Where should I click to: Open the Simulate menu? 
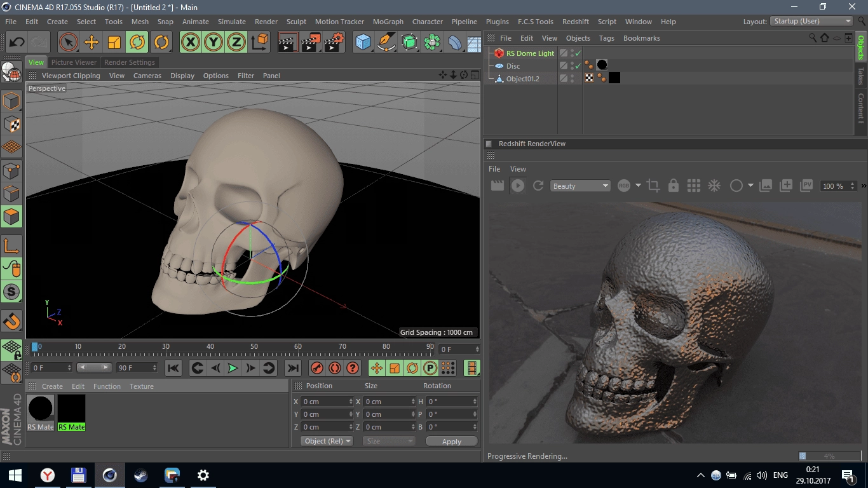pos(231,22)
